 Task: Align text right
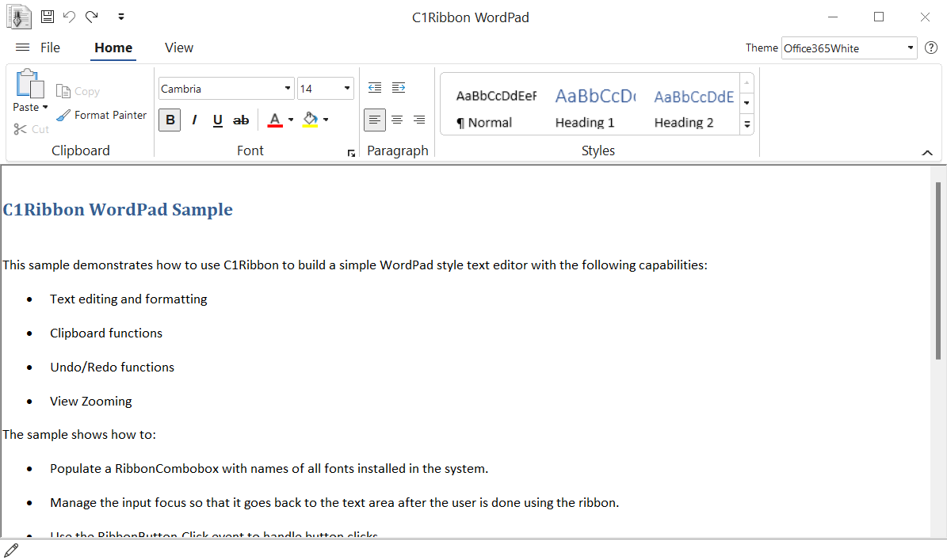419,120
